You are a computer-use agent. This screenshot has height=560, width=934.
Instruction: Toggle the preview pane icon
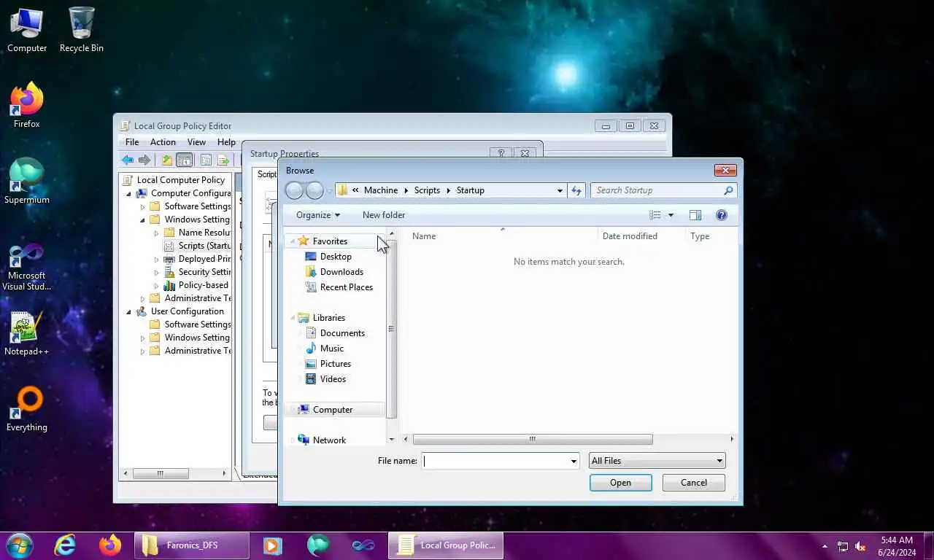point(695,215)
